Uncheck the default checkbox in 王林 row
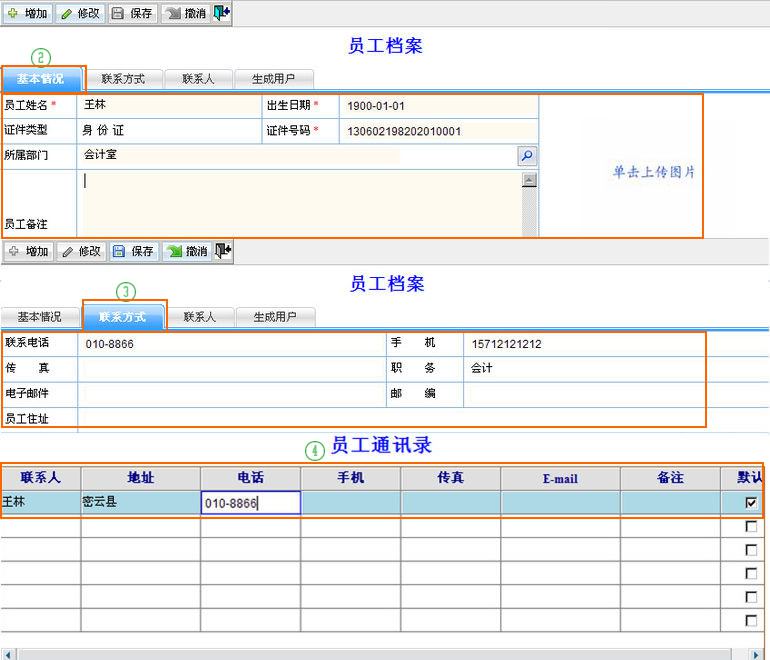 pos(751,503)
